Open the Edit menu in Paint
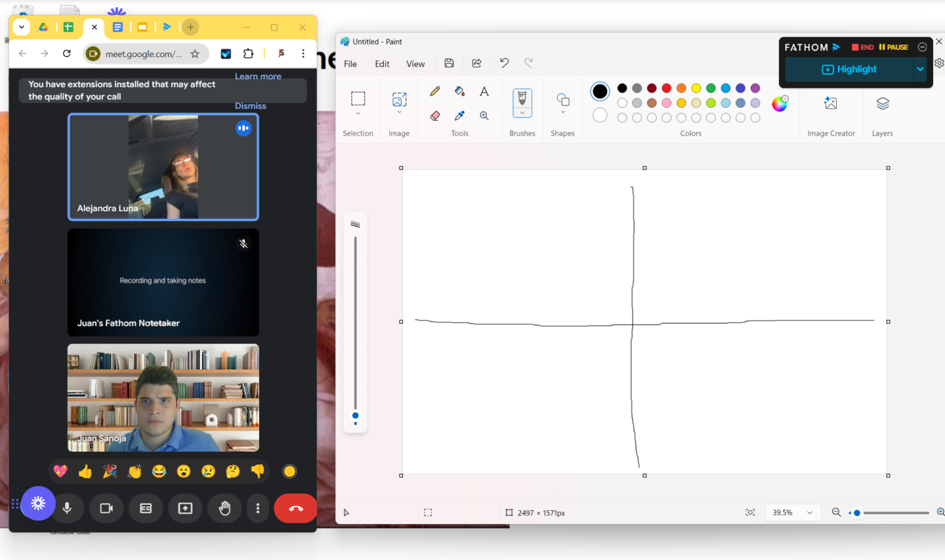Viewport: 945px width, 560px height. (382, 64)
